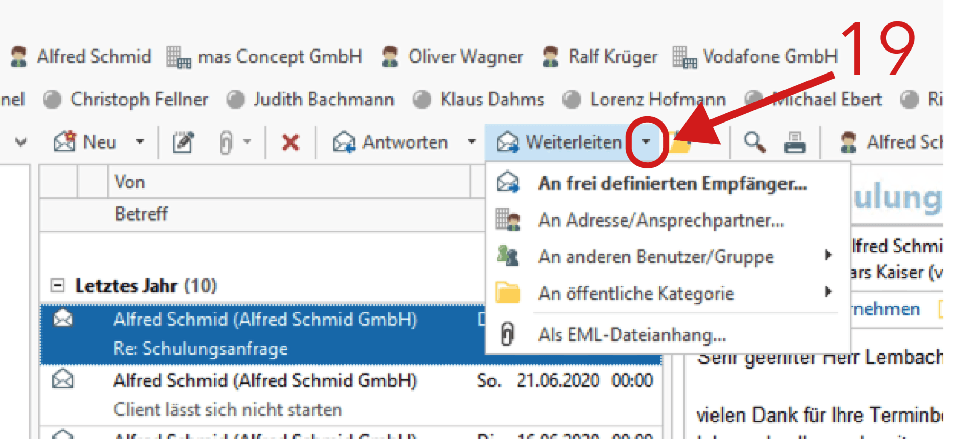Choose Als EML-Dateianhang menu entry
The width and height of the screenshot is (980, 439).
pyautogui.click(x=668, y=335)
